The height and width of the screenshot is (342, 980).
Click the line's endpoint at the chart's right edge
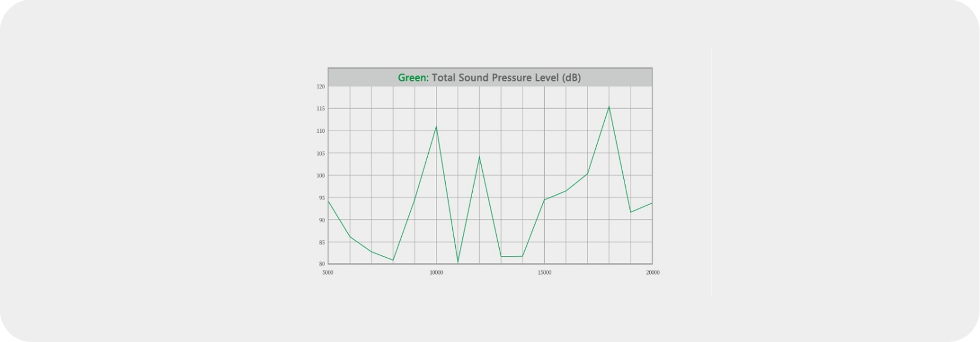pyautogui.click(x=652, y=203)
